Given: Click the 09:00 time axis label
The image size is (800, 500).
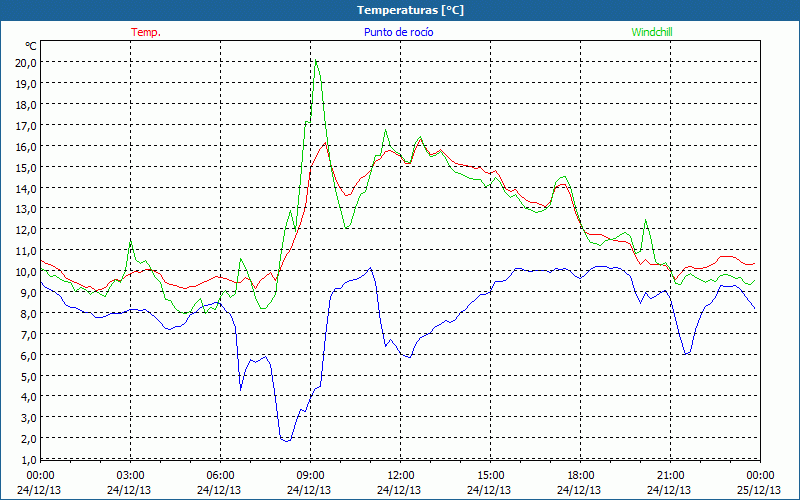Looking at the screenshot, I should 310,476.
